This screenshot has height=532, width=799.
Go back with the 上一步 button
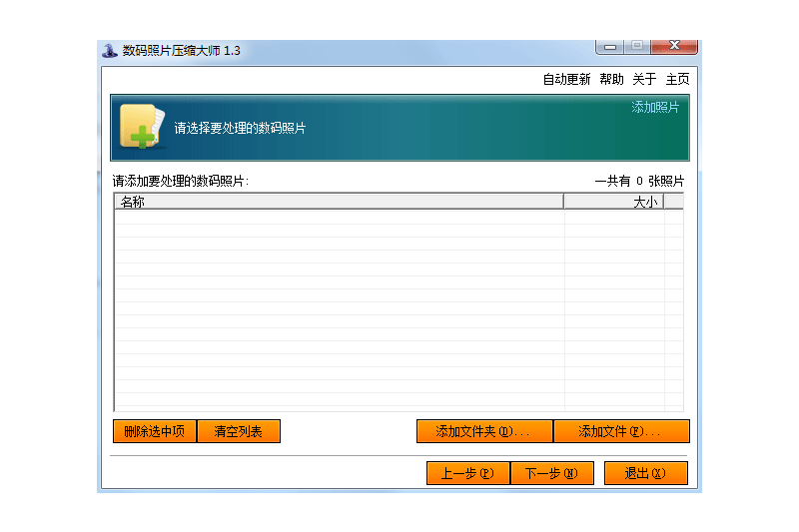pos(467,473)
